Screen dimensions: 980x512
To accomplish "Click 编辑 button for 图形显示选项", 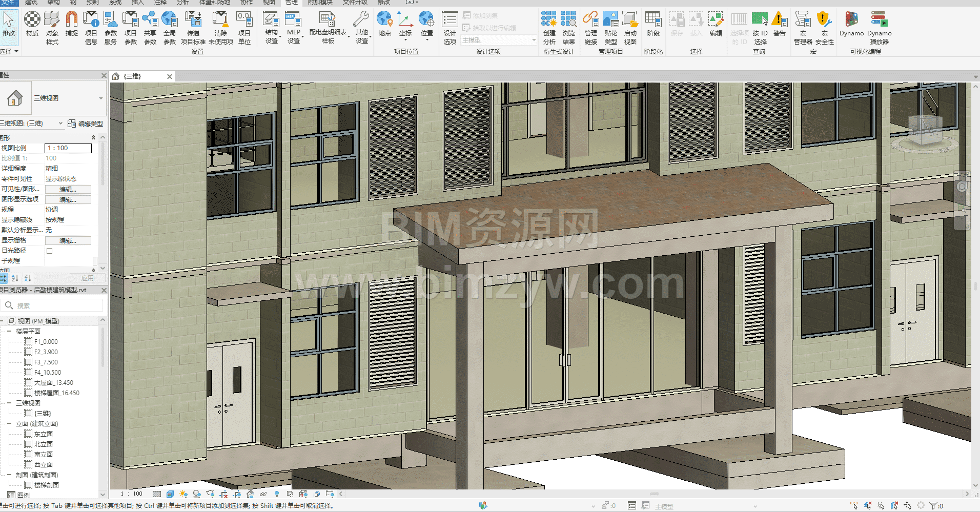I will [x=68, y=199].
